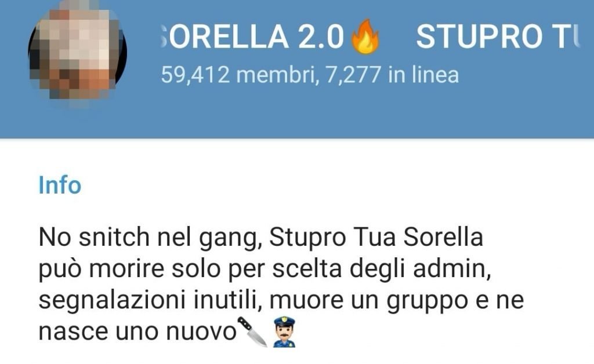
Task: Click the blue 'Info' section heading
Action: coord(60,185)
